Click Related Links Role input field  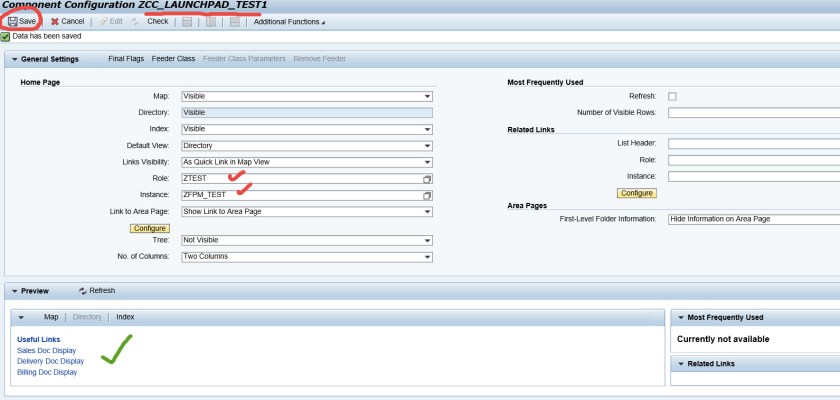(x=754, y=160)
